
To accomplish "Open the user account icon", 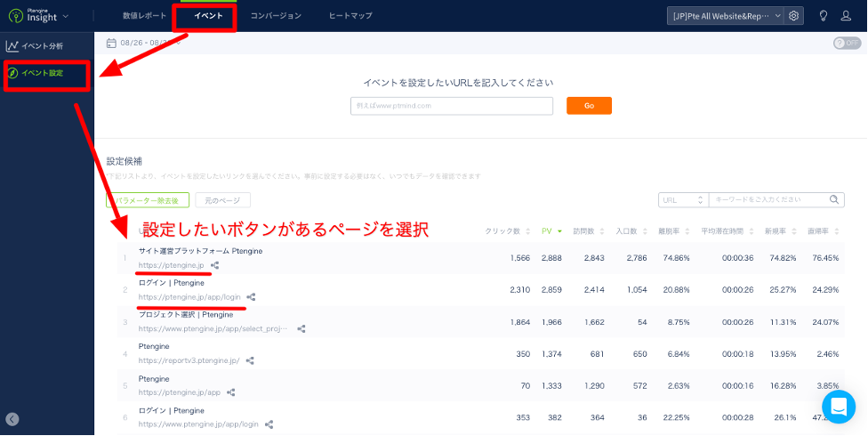I will (846, 16).
